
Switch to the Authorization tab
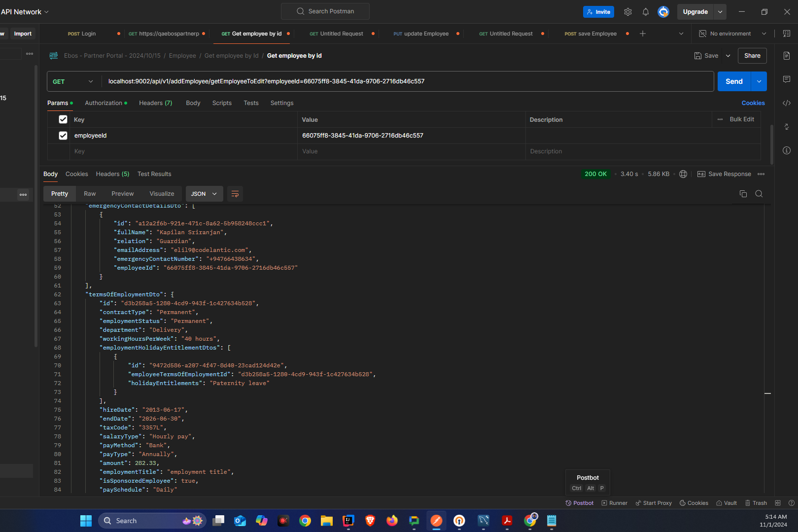[106, 103]
